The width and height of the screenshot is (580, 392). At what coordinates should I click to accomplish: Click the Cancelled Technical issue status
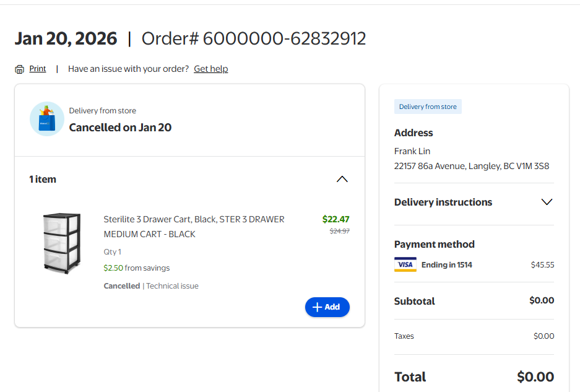pyautogui.click(x=151, y=286)
